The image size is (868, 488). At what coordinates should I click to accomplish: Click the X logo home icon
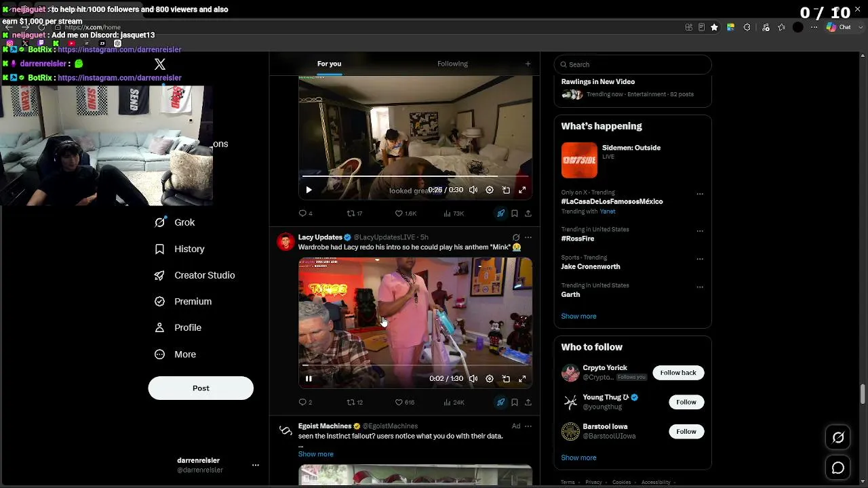point(160,64)
